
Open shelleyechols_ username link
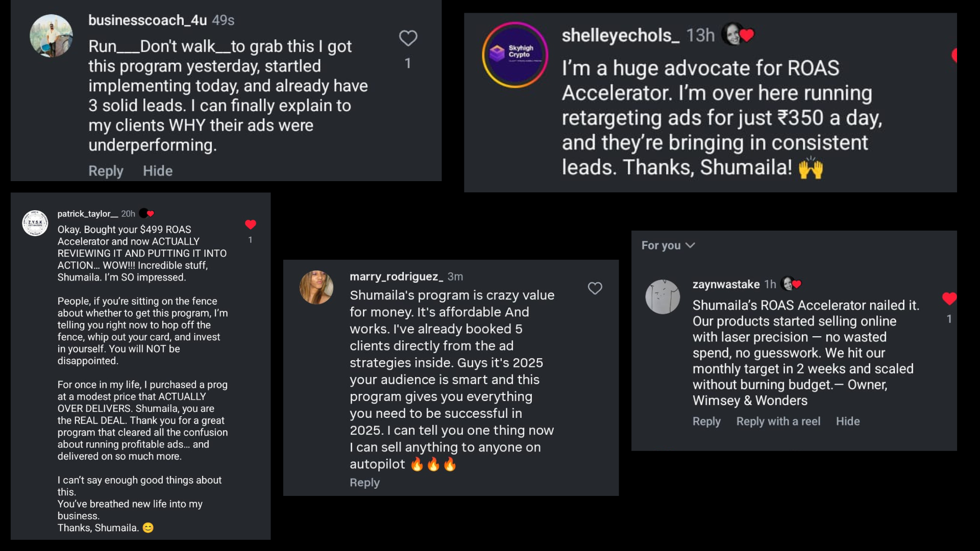click(620, 35)
